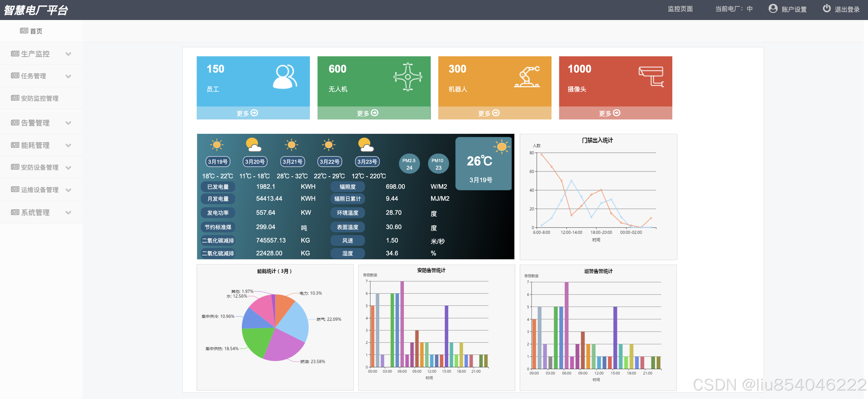Image resolution: width=868 pixels, height=399 pixels.
Task: Click the camera icon on red card
Action: pyautogui.click(x=651, y=76)
